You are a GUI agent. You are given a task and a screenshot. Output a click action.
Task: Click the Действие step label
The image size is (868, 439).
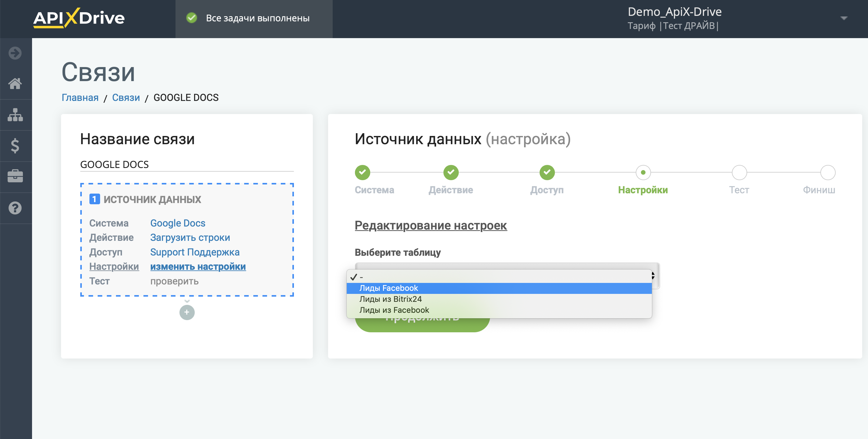(450, 190)
